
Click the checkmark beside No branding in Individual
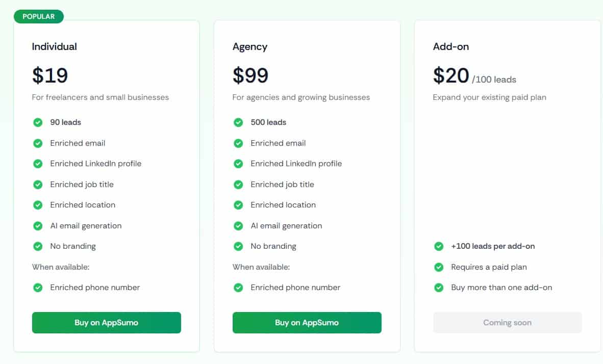click(38, 246)
